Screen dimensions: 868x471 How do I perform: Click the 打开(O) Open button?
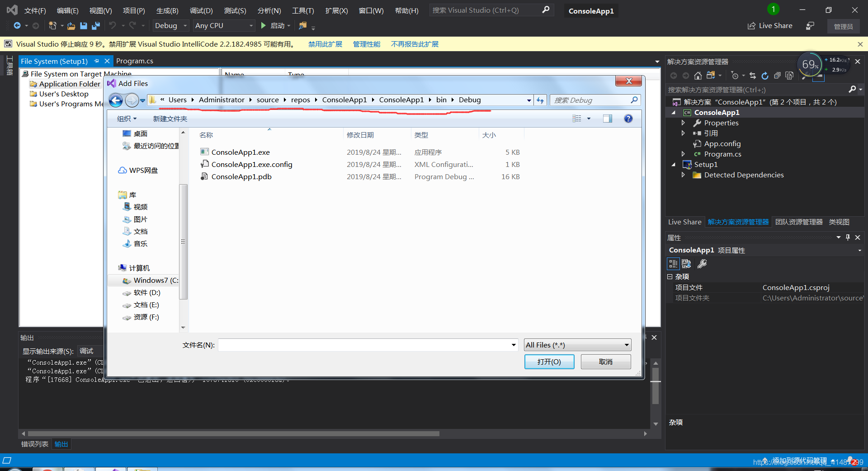tap(549, 362)
